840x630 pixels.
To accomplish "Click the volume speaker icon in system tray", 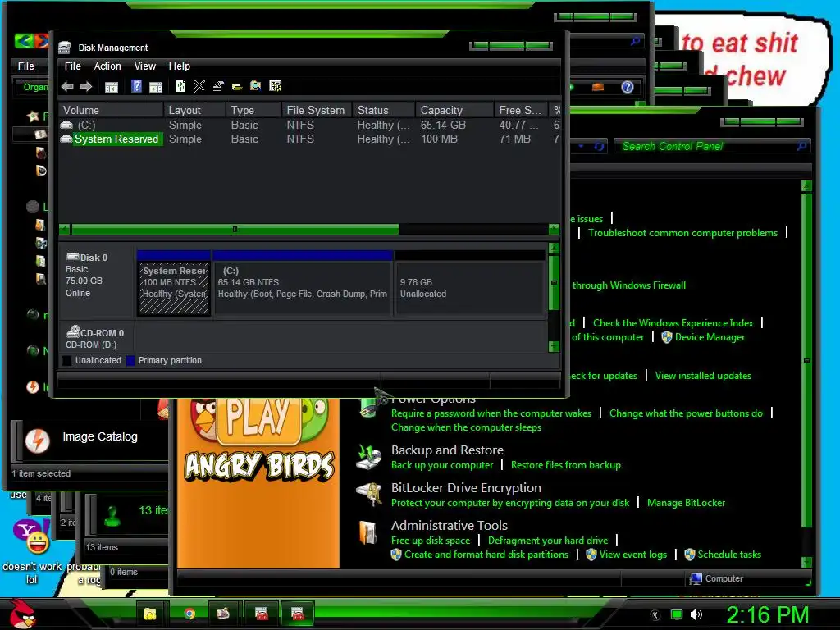I will point(696,614).
